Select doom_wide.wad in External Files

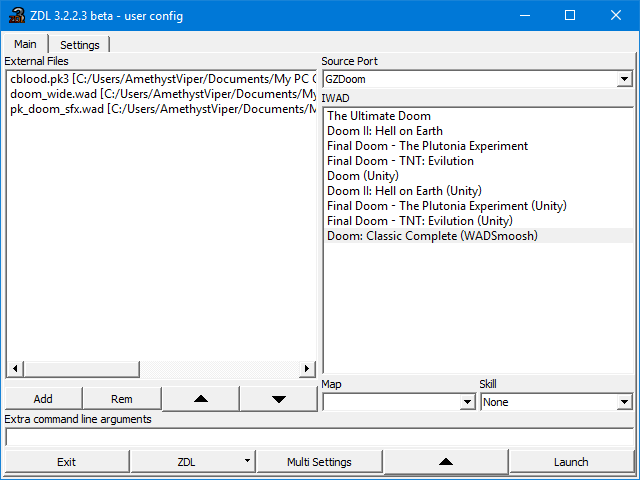(161, 94)
